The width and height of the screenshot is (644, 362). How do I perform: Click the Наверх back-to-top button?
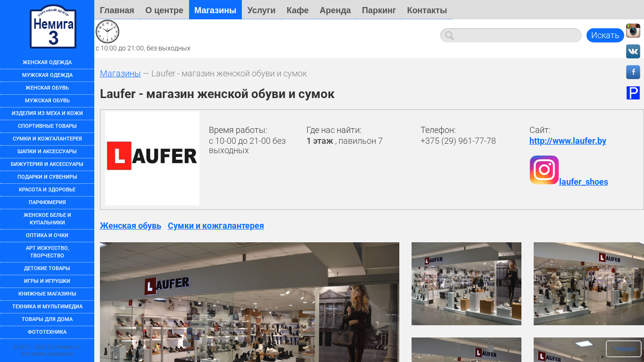(624, 349)
